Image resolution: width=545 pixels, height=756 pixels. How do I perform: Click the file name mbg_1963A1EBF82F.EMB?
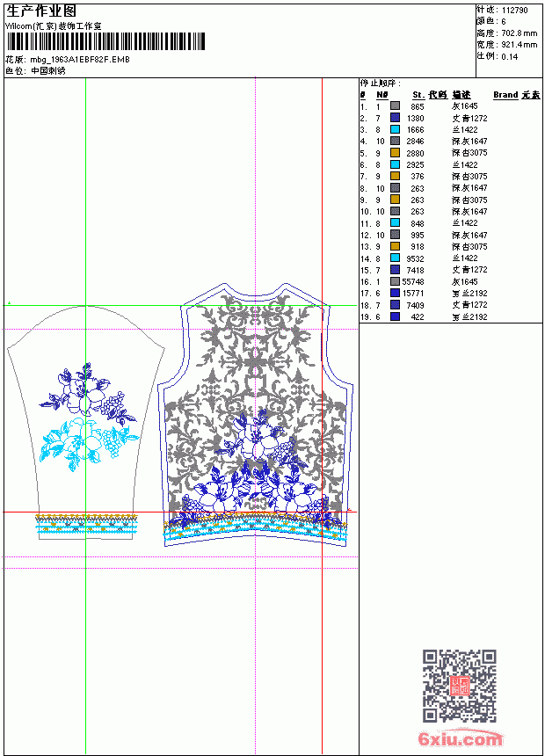click(80, 60)
